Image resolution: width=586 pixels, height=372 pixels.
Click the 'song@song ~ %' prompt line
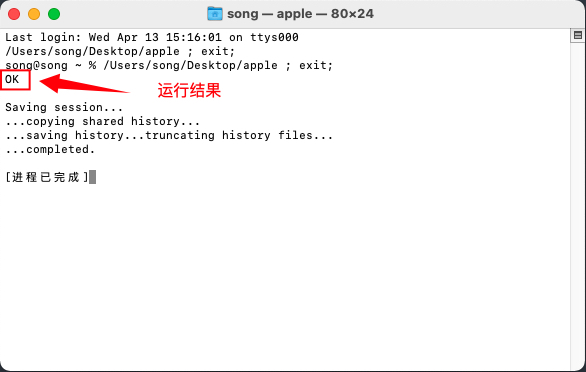tap(169, 65)
